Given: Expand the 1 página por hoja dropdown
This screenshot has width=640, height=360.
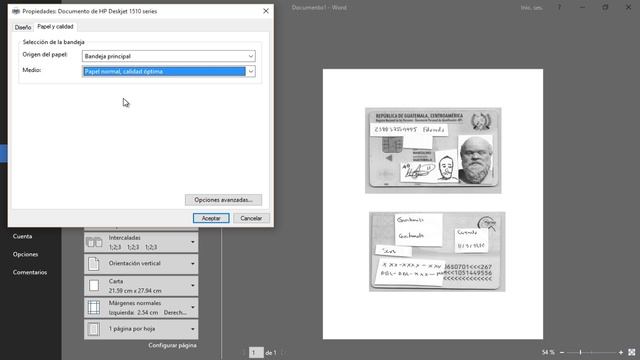Looking at the screenshot, I should coord(141,329).
